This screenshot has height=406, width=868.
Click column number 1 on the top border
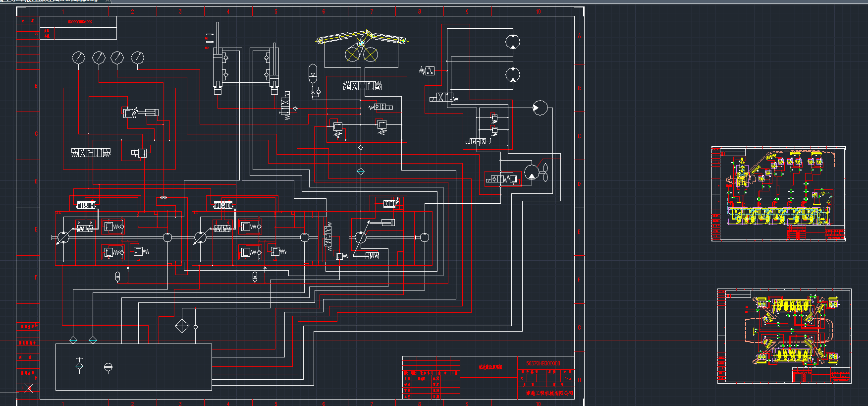coord(63,11)
